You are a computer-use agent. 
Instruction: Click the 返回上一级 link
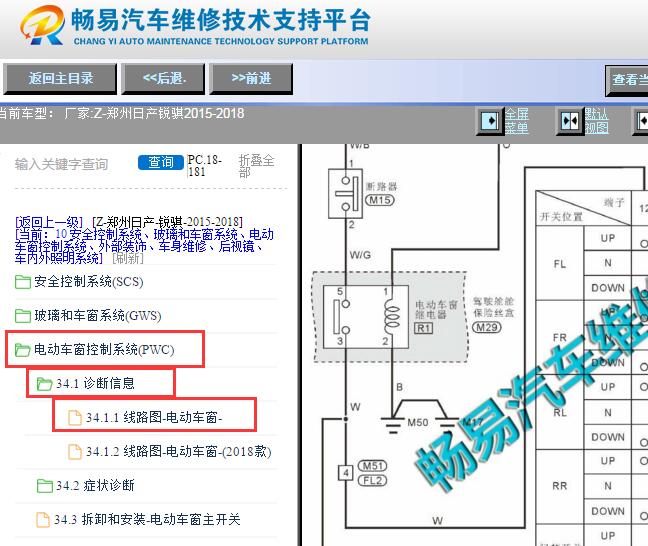coord(49,222)
